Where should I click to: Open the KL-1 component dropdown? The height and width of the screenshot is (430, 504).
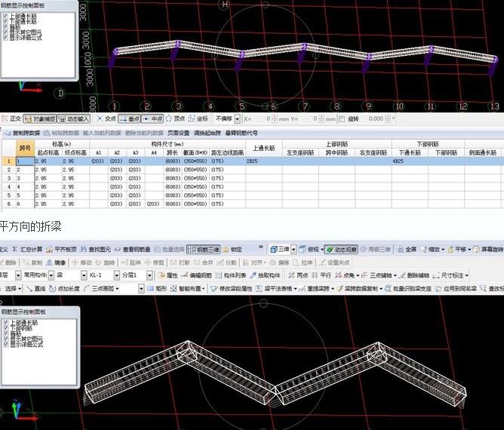coord(117,275)
